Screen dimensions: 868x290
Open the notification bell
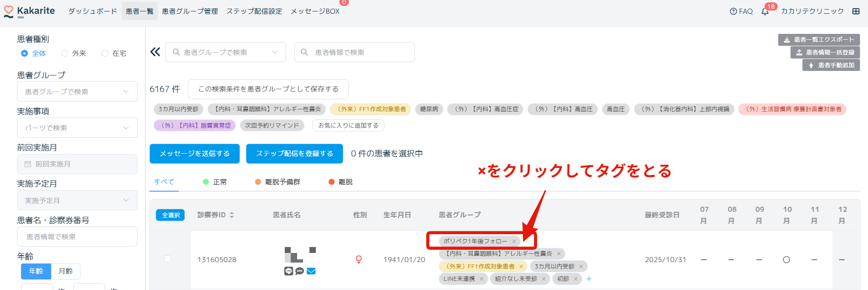pyautogui.click(x=765, y=11)
